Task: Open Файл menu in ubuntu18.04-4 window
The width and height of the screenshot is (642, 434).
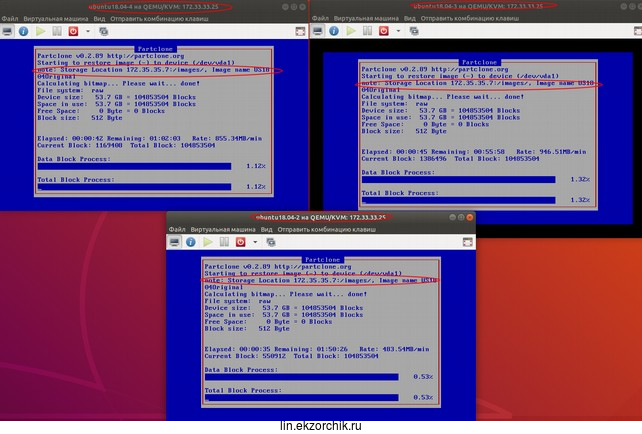Action: pos(11,18)
